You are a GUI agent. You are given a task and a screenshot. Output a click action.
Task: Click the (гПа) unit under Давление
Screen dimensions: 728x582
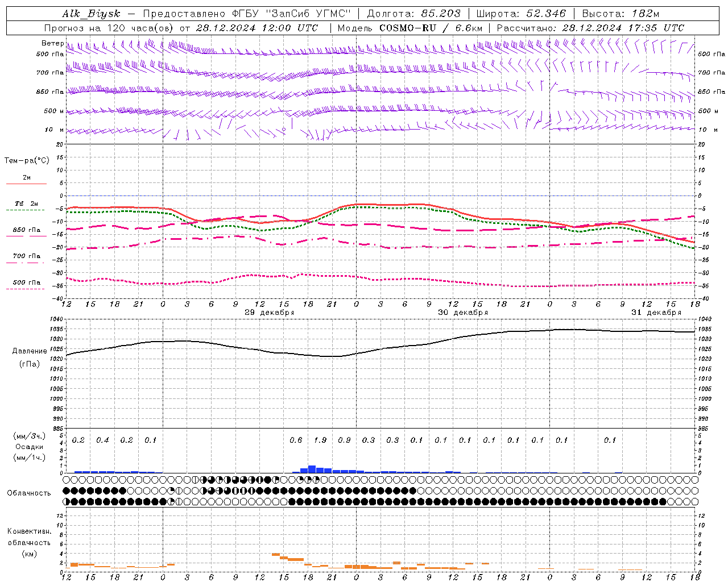[x=30, y=364]
